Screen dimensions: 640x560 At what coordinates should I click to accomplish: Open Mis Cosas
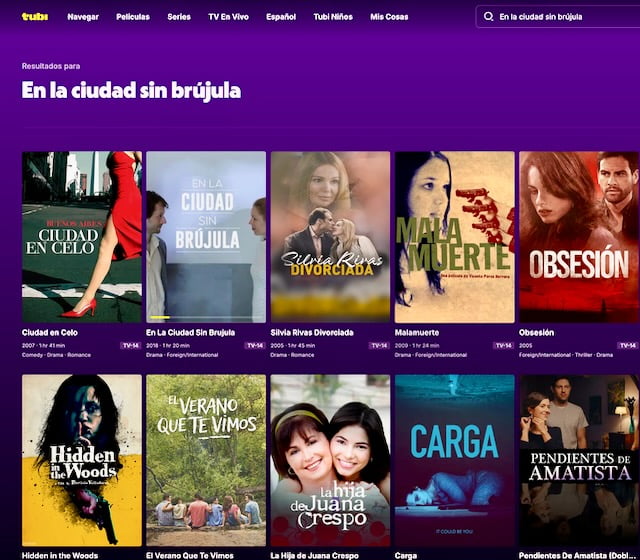click(x=389, y=17)
